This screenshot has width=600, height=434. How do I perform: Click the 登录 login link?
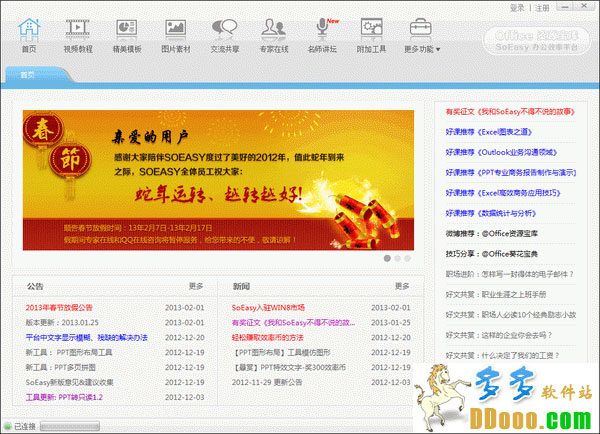pyautogui.click(x=517, y=8)
